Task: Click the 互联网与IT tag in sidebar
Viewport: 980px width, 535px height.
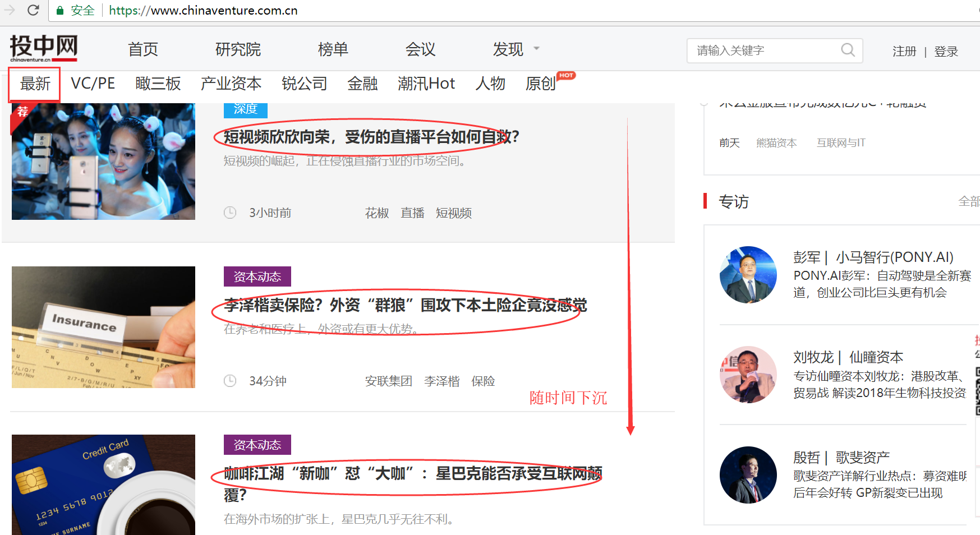Action: (x=841, y=143)
